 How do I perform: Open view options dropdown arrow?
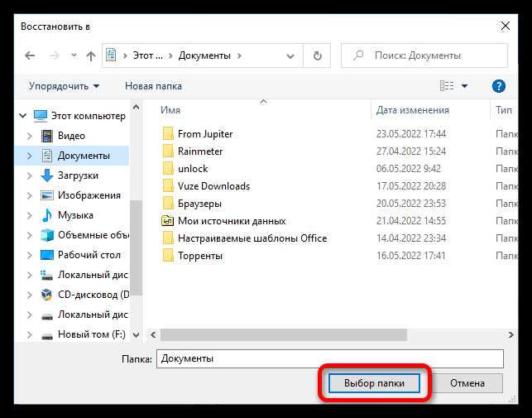pos(464,86)
